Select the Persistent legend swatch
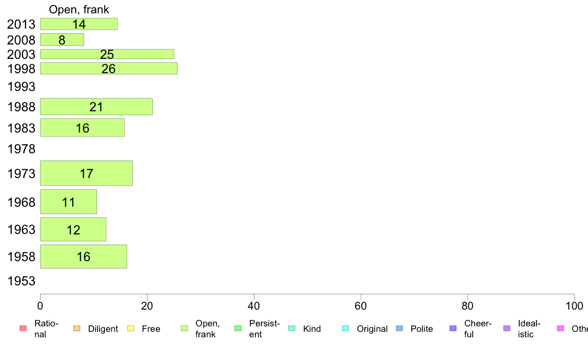Viewport: 588px width, 364px height. pyautogui.click(x=238, y=328)
